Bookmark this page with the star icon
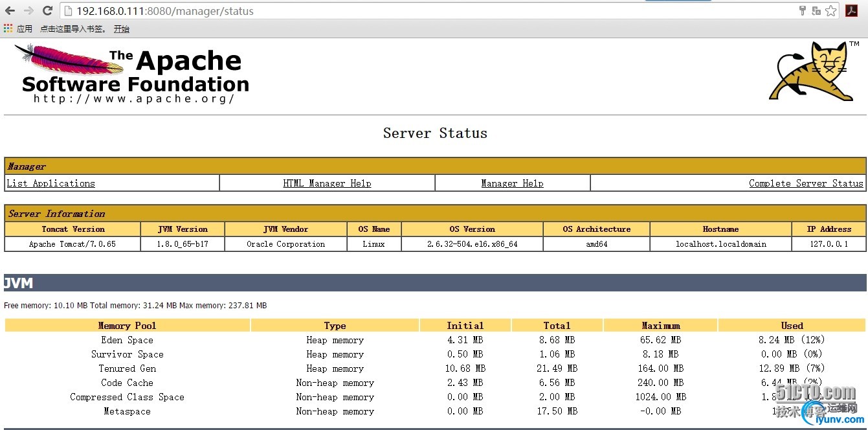 click(830, 11)
